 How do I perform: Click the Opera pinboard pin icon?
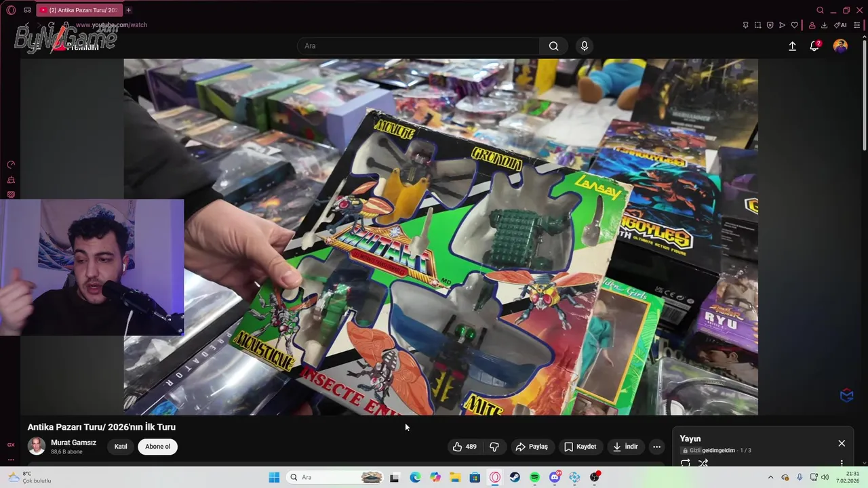point(745,25)
